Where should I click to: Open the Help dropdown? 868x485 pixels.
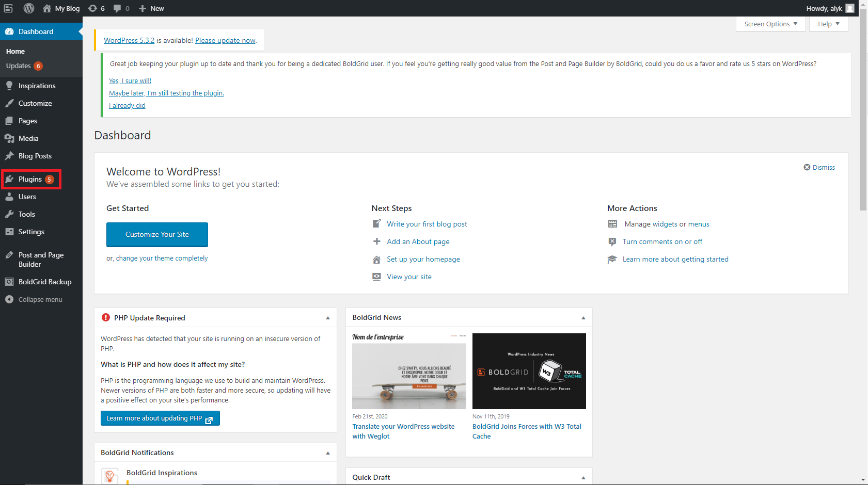click(829, 24)
